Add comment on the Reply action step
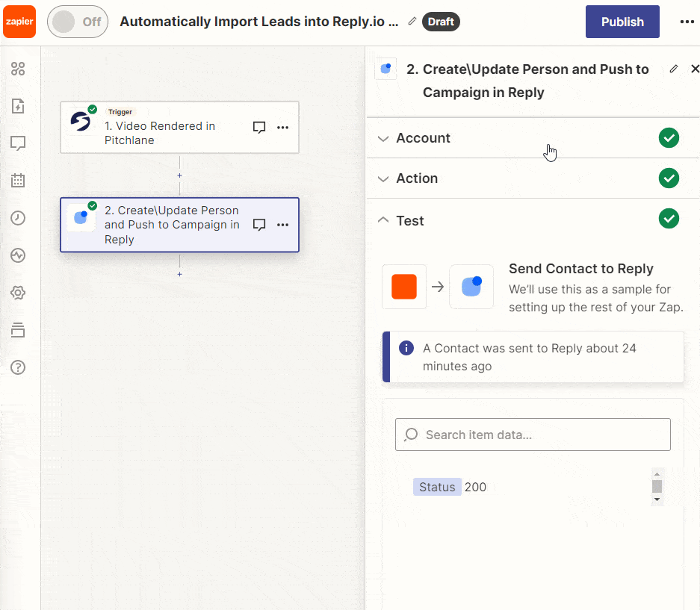700x610 pixels. click(259, 225)
